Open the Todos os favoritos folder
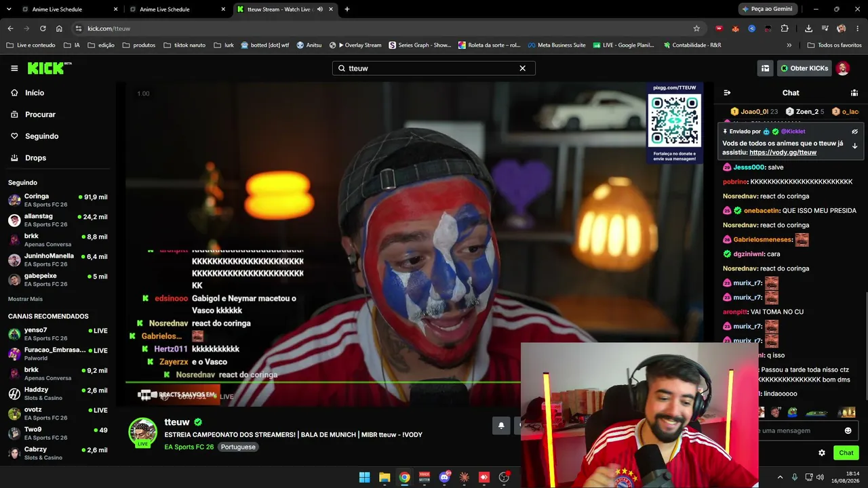The image size is (868, 488). click(834, 45)
